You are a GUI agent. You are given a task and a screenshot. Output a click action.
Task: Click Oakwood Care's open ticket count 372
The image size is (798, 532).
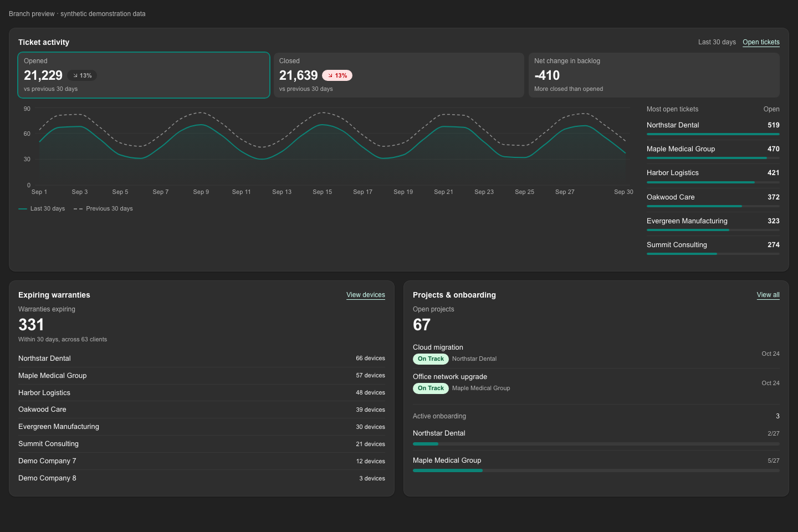(x=774, y=197)
